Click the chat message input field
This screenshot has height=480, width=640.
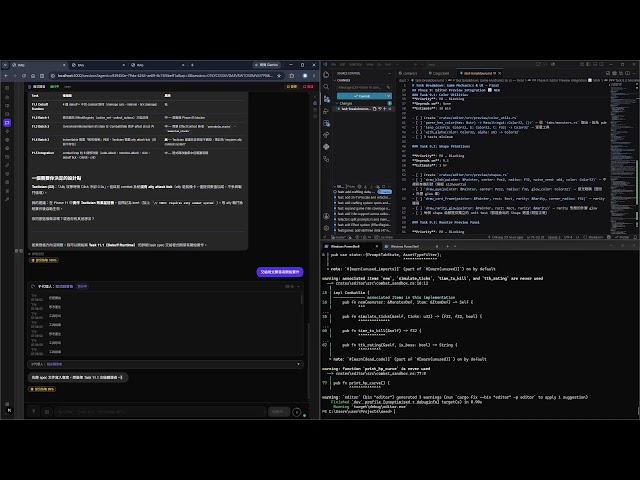(x=160, y=412)
